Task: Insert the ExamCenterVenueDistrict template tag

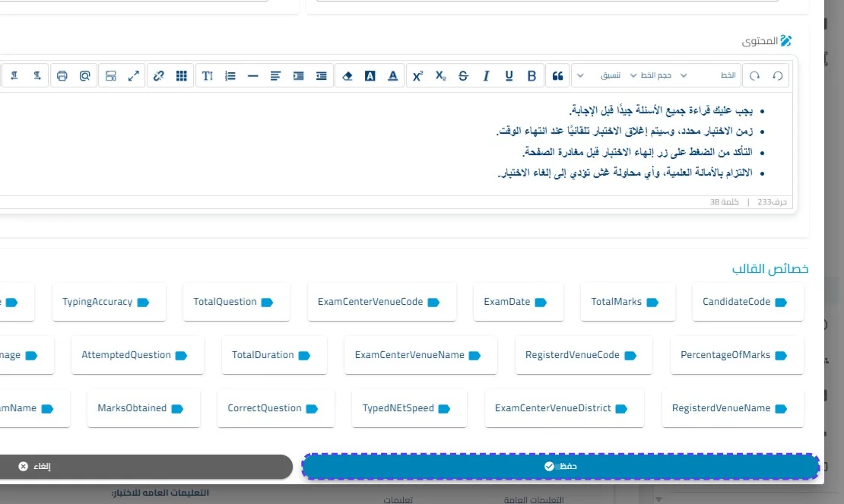Action: pyautogui.click(x=564, y=408)
